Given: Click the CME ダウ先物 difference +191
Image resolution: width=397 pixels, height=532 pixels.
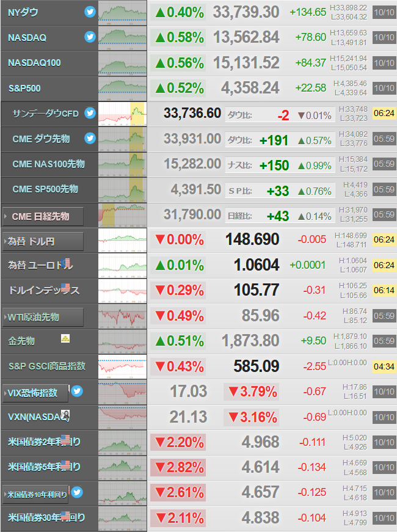Looking at the screenshot, I should click(x=274, y=140).
